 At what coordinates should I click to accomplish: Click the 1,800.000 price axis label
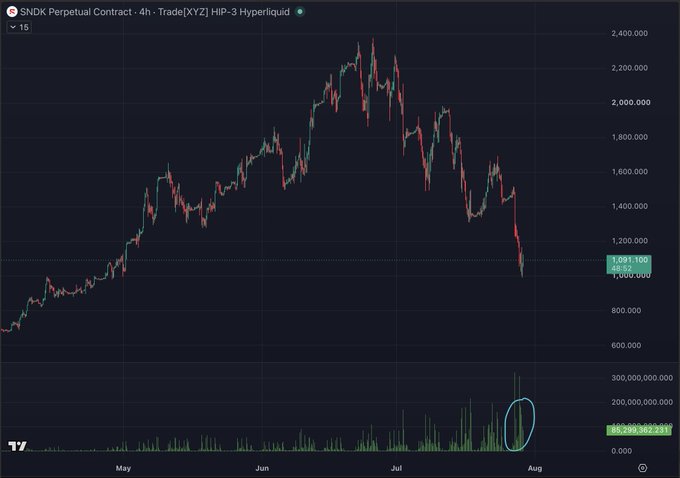[630, 137]
